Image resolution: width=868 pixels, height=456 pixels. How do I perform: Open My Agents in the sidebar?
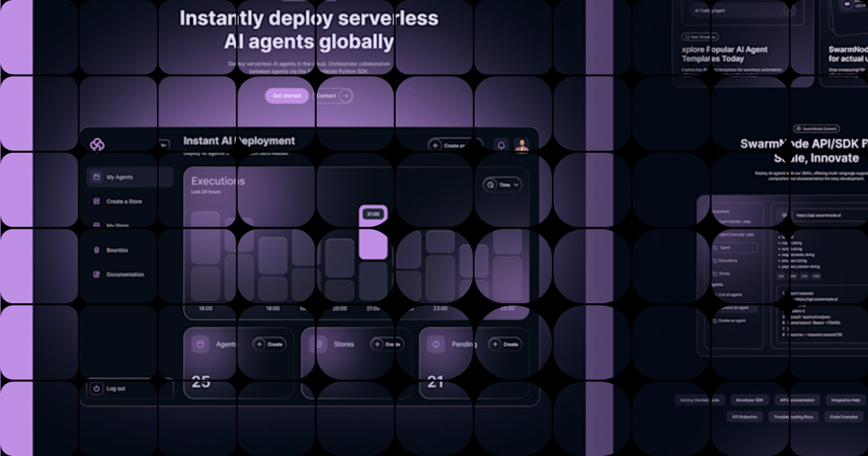click(x=130, y=177)
